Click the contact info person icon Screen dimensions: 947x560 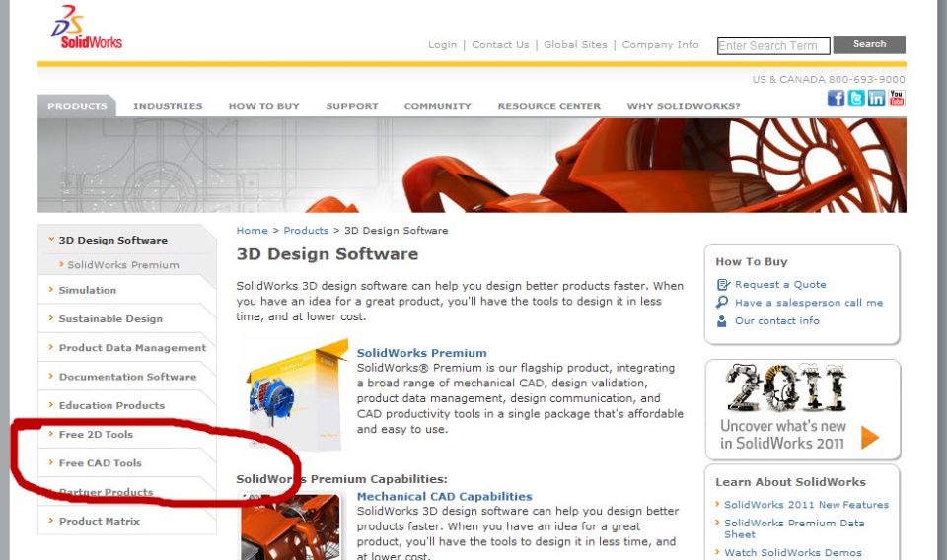pos(722,321)
